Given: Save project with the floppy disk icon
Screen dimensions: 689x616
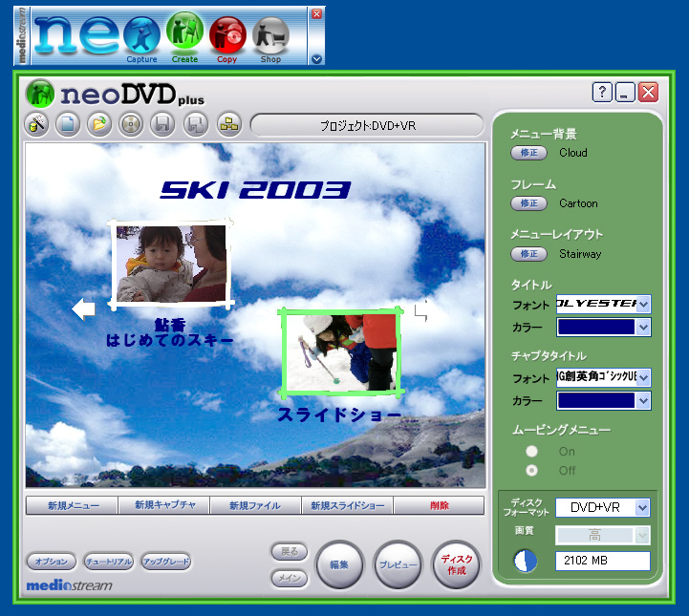Looking at the screenshot, I should tap(162, 125).
